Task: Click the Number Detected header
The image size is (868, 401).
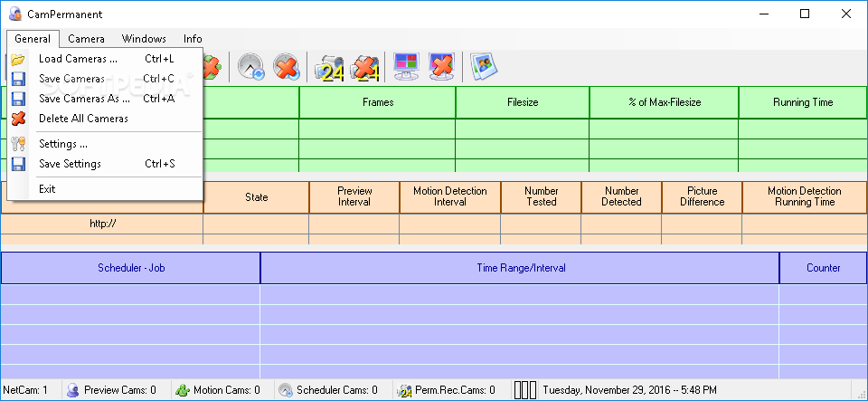Action: 621,197
